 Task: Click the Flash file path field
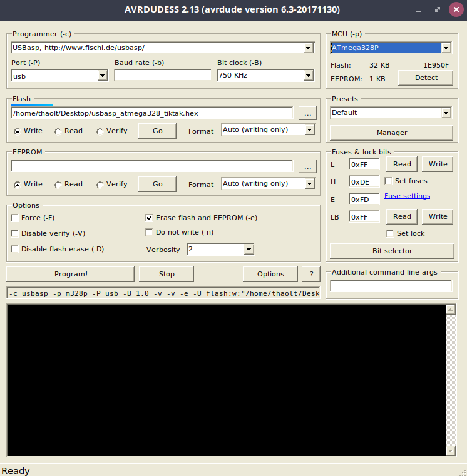click(152, 113)
